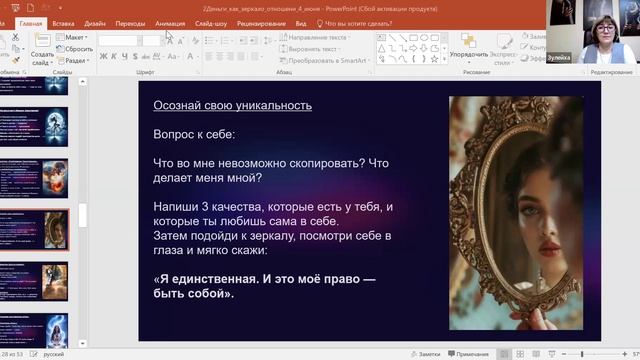640x360 pixels.
Task: Open Направление текста dropdown
Action: coord(316,37)
